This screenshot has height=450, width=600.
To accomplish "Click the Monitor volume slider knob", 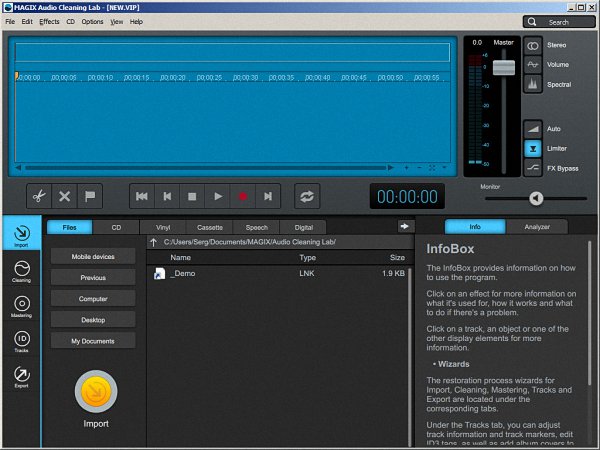I will [536, 198].
